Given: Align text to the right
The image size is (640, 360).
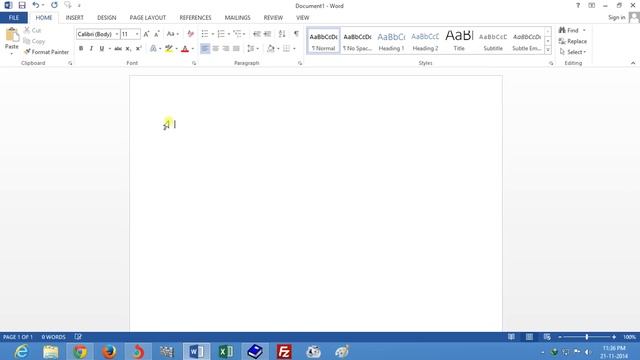Looking at the screenshot, I should pyautogui.click(x=226, y=49).
